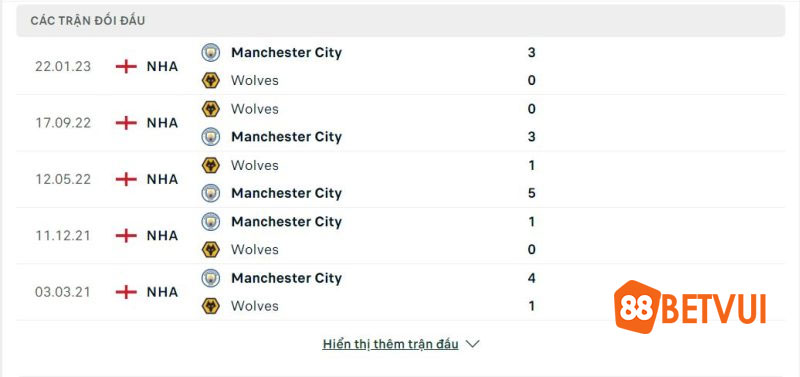Viewport: 800px width, 377px height.
Task: Click Manchester City crest in 17.09.22 match
Action: 211,137
